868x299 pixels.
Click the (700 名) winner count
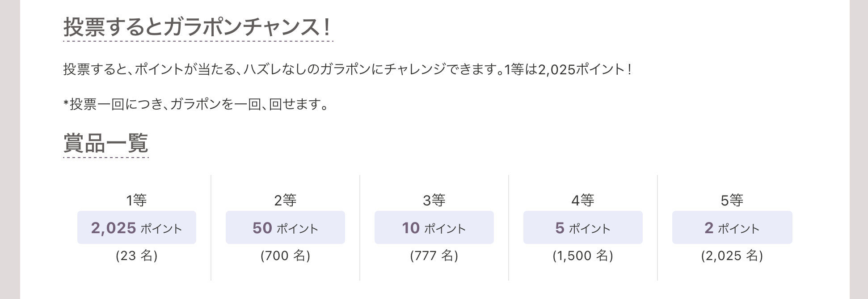click(x=285, y=256)
